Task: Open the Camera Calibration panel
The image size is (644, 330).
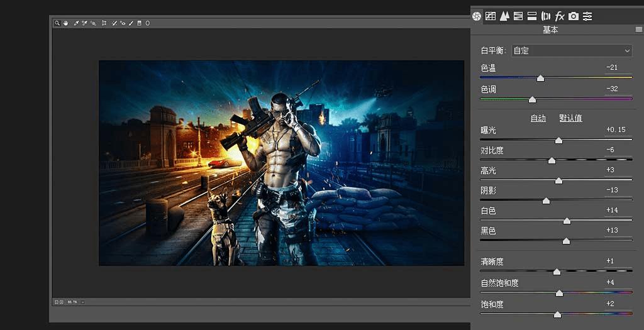Action: 574,16
